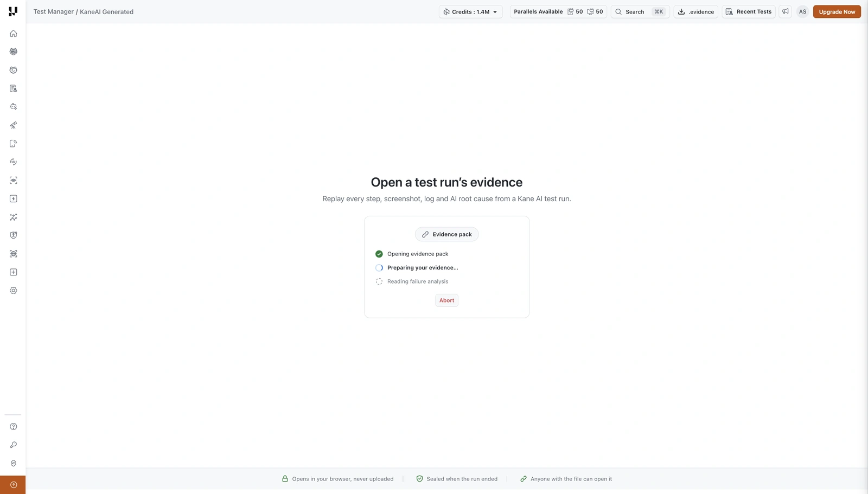Open Recent Tests
868x494 pixels.
pos(749,11)
